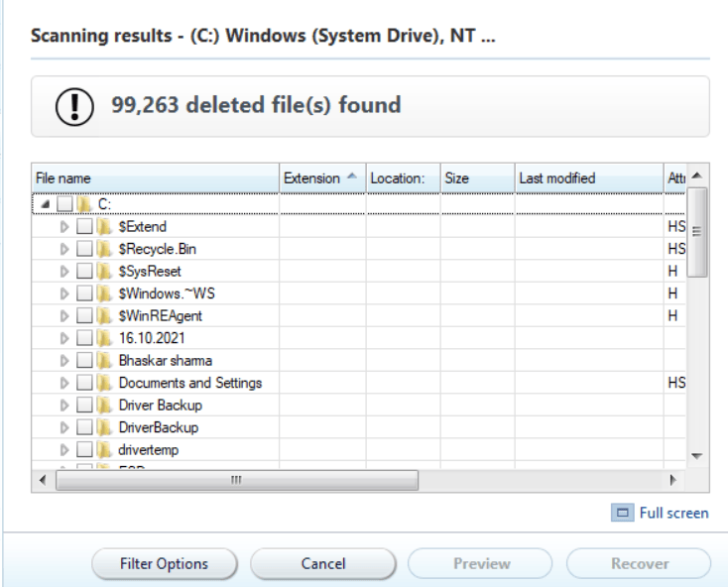The height and width of the screenshot is (587, 728).
Task: Click the $SysReset folder icon
Action: pyautogui.click(x=104, y=272)
